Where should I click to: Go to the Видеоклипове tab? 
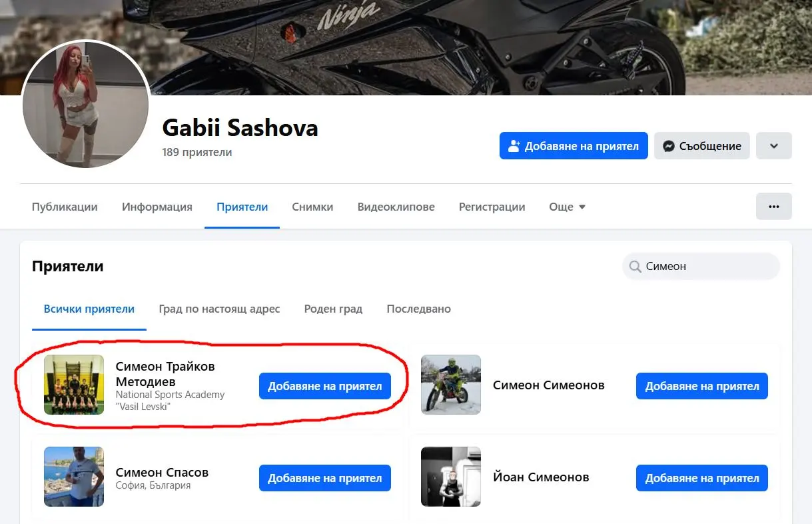tap(396, 207)
